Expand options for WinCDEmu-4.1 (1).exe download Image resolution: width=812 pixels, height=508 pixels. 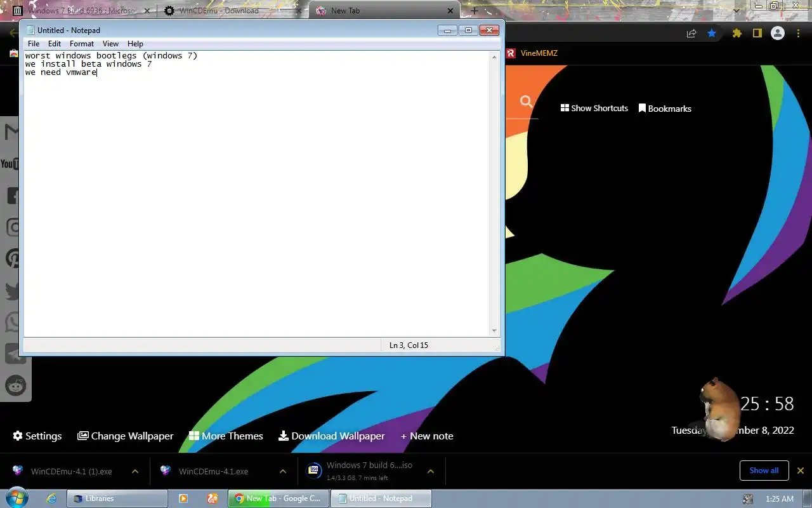click(135, 471)
